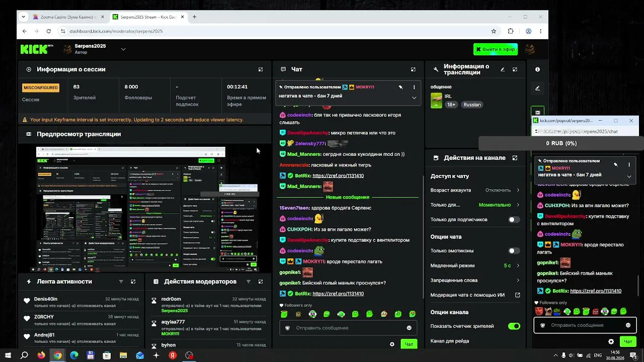This screenshot has width=644, height=362.
Task: Unpin the pinned message in popout chat
Action: click(616, 164)
